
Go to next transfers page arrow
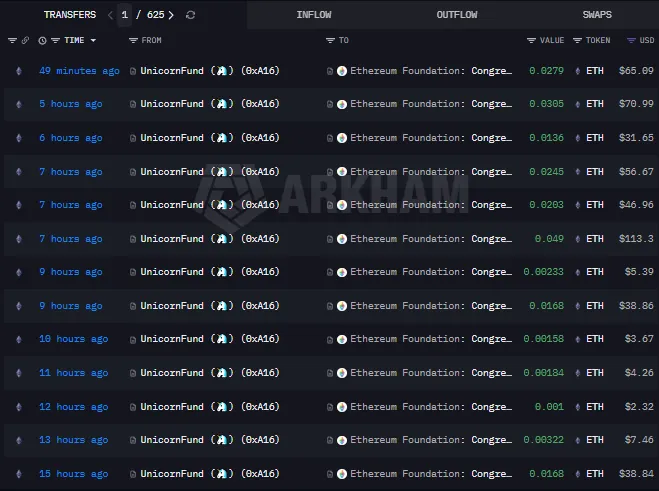tap(171, 15)
